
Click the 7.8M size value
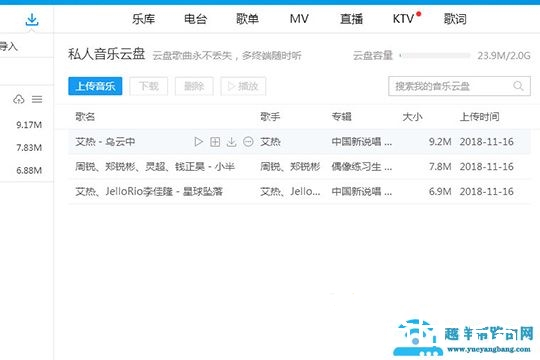point(440,166)
